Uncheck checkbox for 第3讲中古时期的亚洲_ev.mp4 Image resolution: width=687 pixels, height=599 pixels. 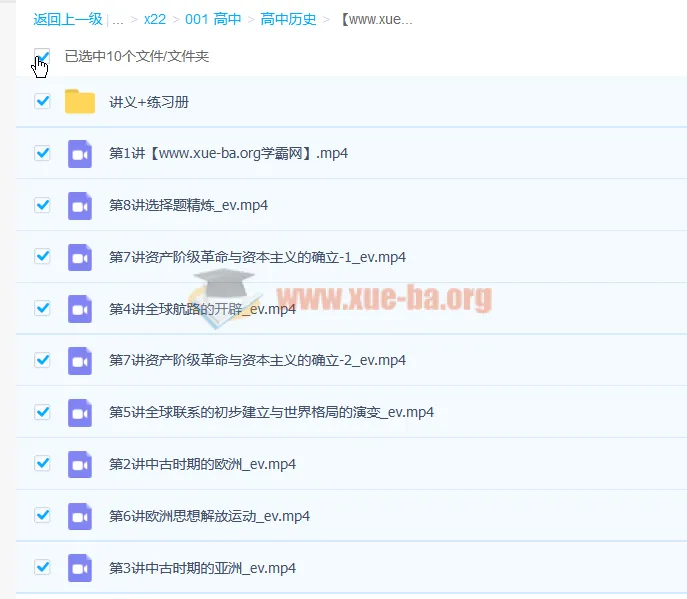(42, 567)
